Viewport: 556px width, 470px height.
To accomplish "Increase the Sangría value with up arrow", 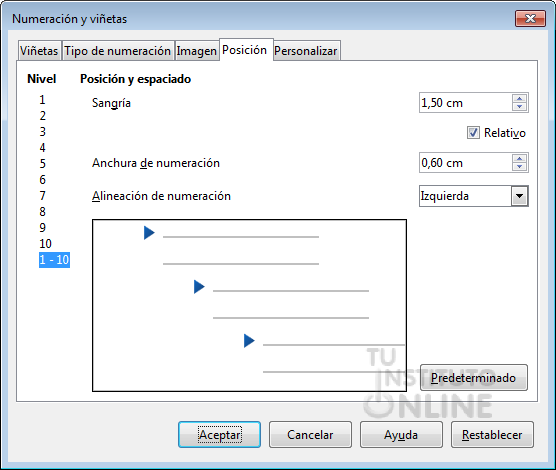I will coord(519,99).
